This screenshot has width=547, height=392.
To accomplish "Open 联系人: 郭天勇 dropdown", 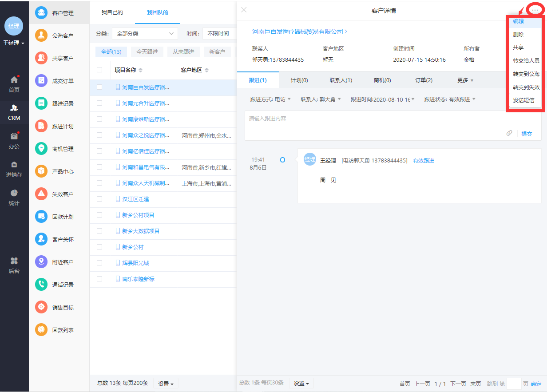I will click(x=321, y=99).
